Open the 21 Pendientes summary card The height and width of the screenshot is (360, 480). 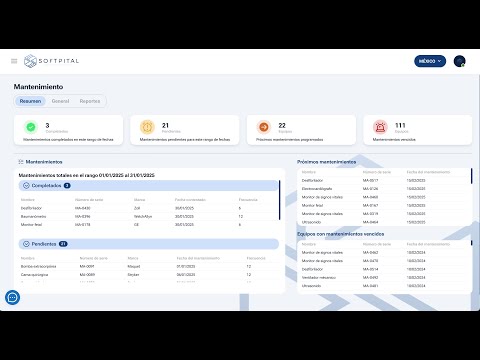(185, 130)
